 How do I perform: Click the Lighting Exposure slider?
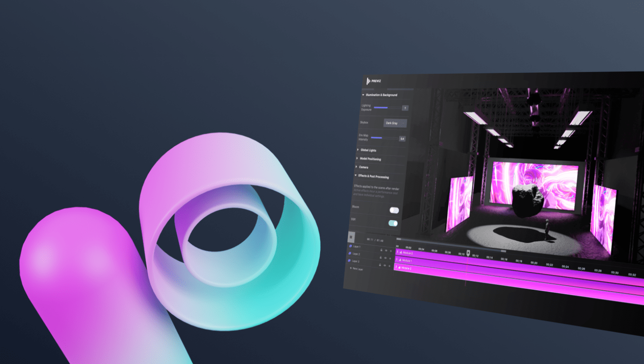pyautogui.click(x=387, y=108)
